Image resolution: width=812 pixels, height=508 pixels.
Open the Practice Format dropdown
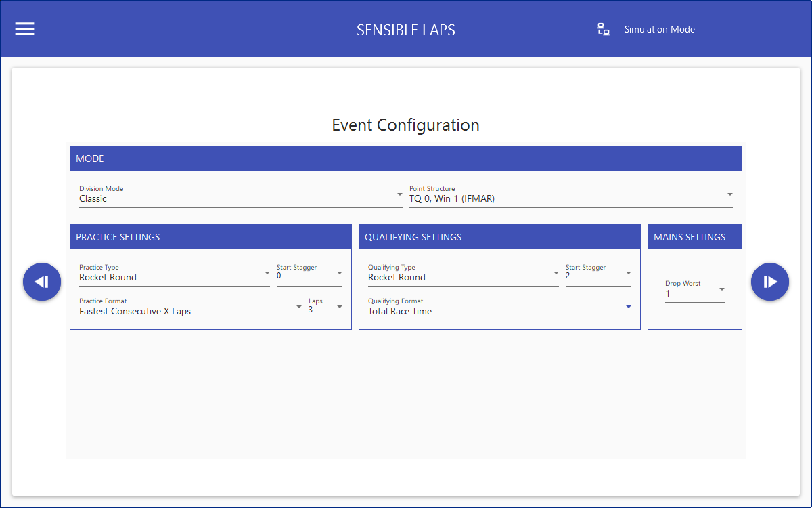tap(189, 311)
